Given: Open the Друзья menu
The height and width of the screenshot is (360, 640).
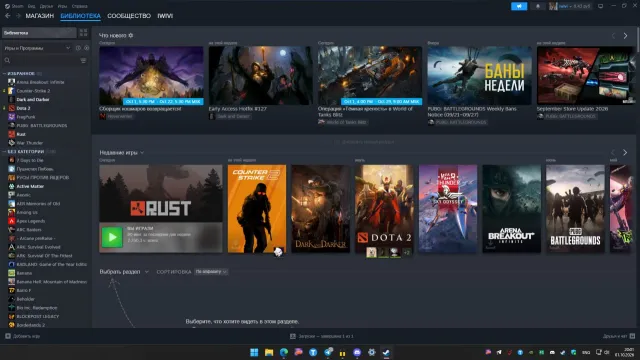Looking at the screenshot, I should (x=47, y=6).
